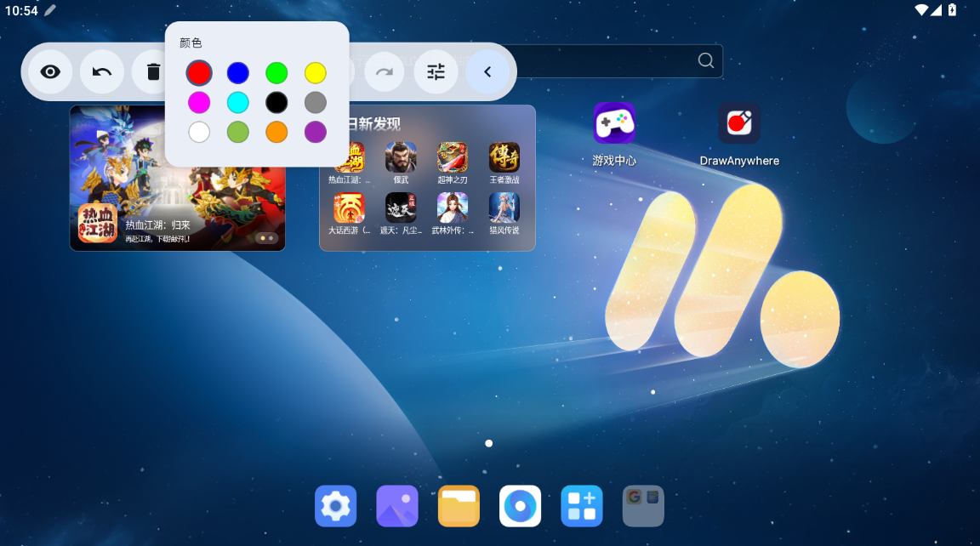Open Settings from the dock

click(x=335, y=507)
